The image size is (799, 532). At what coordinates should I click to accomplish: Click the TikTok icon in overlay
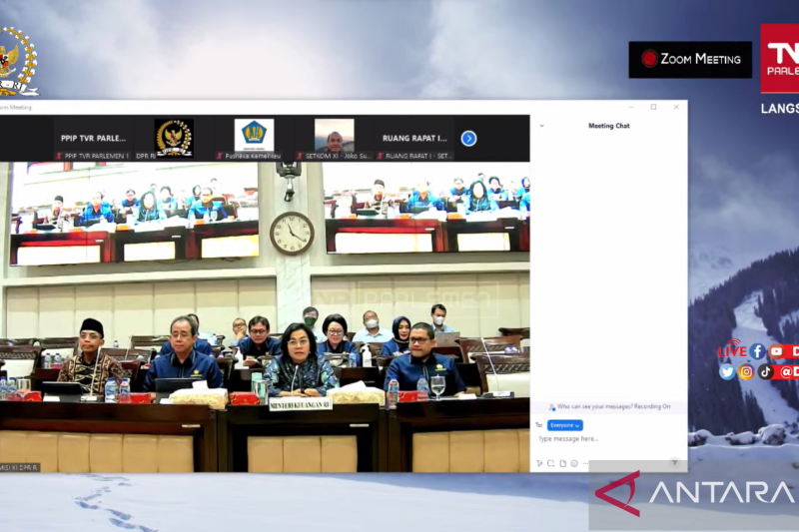point(765,371)
